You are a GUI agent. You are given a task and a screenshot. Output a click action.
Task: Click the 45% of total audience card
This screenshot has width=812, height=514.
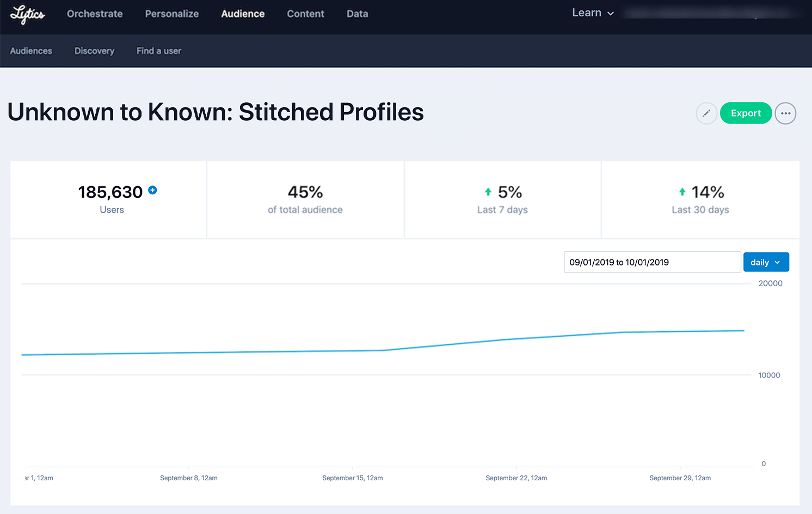point(305,199)
